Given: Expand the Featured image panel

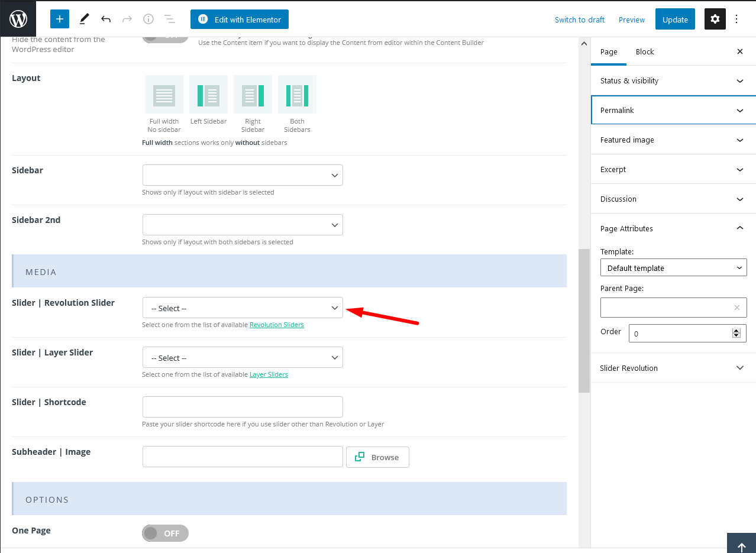Looking at the screenshot, I should 673,140.
